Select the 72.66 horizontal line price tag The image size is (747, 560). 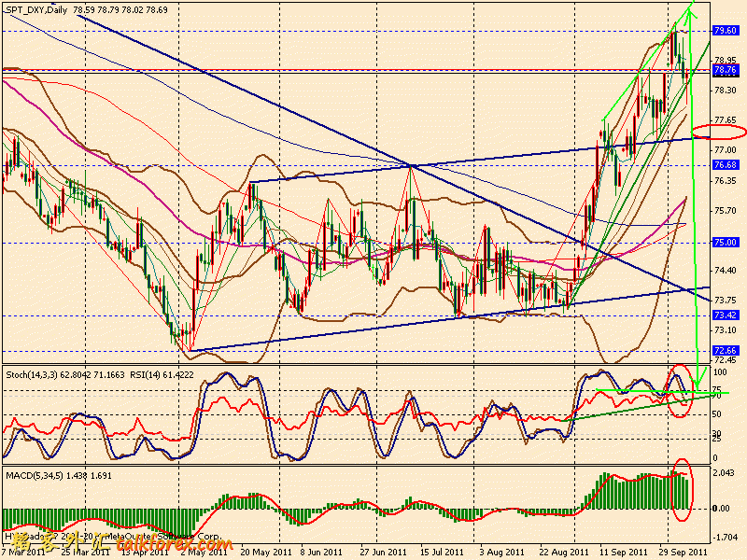coord(726,351)
